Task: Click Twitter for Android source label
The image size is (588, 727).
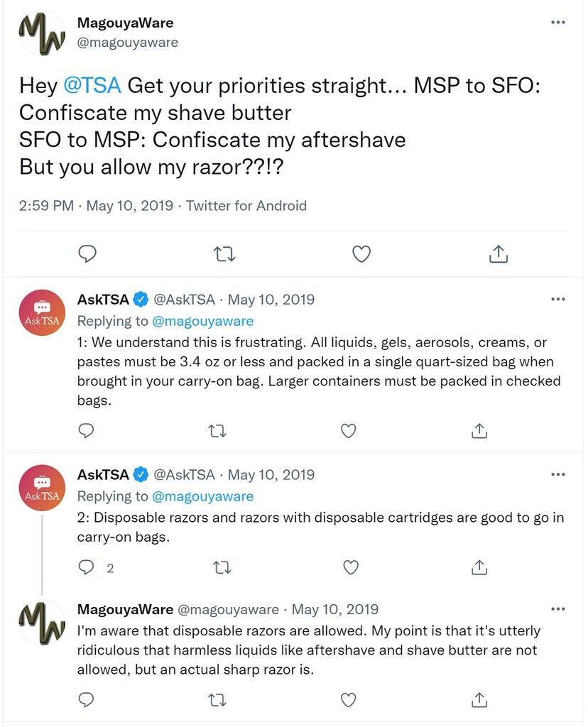Action: pyautogui.click(x=246, y=206)
